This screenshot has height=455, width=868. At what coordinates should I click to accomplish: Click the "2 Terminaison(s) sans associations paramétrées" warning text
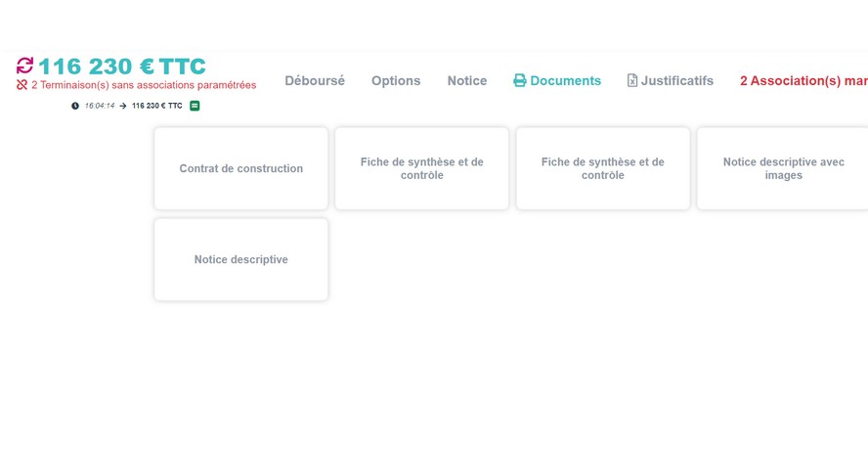click(x=144, y=85)
